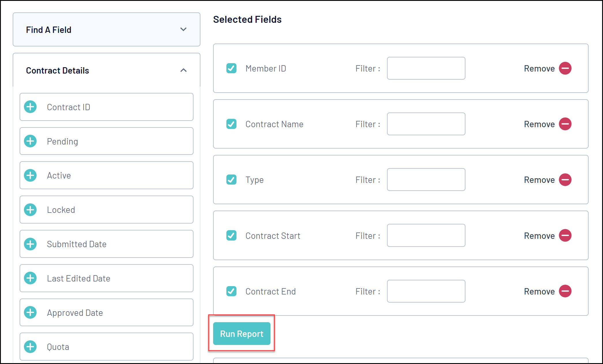This screenshot has height=364, width=603.
Task: Click the plus icon next to Pending
Action: coord(30,141)
